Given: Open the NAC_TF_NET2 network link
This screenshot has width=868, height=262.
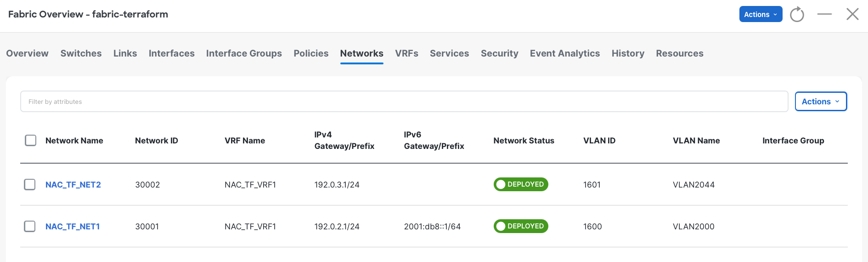Looking at the screenshot, I should [x=73, y=185].
